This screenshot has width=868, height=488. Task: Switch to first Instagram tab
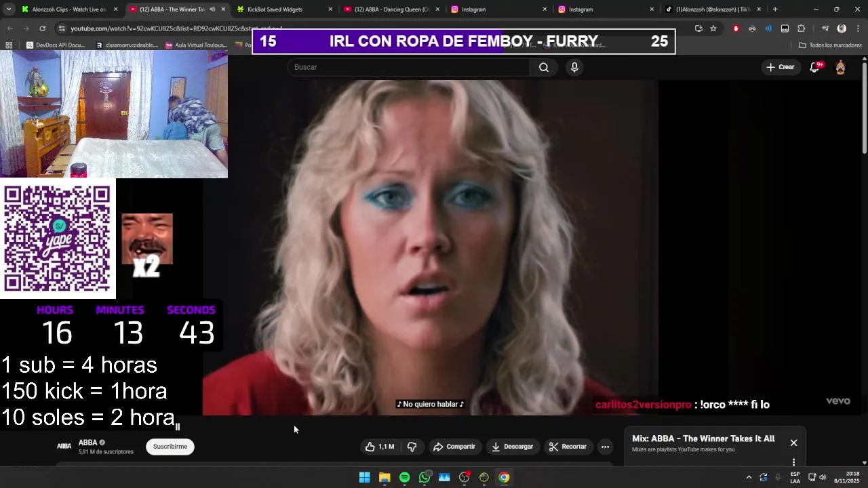(x=498, y=9)
